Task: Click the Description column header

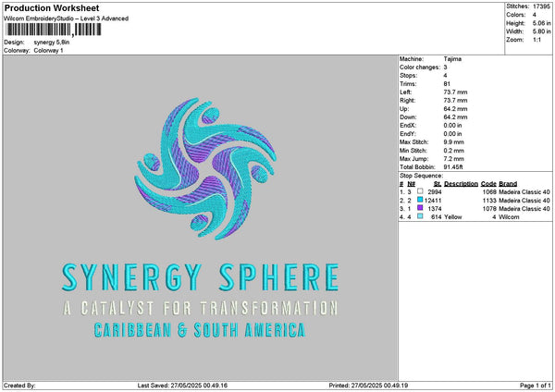Action: [x=462, y=183]
